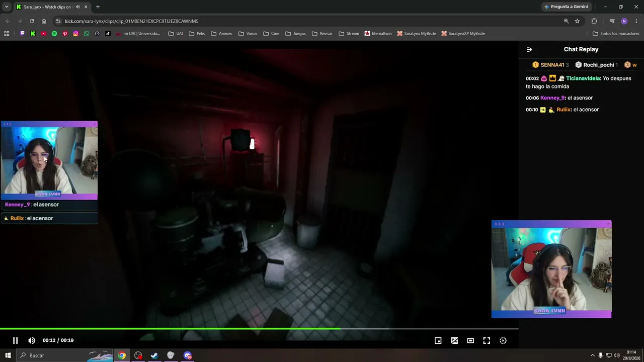The image size is (644, 362).
Task: Open the Eternaltwin bookmark
Action: point(378,34)
